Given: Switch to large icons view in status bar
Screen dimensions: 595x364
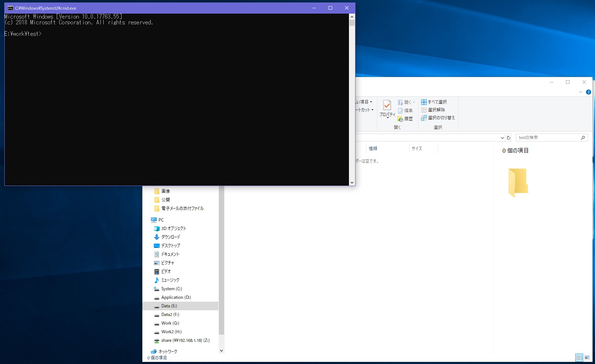Looking at the screenshot, I should tap(587, 358).
